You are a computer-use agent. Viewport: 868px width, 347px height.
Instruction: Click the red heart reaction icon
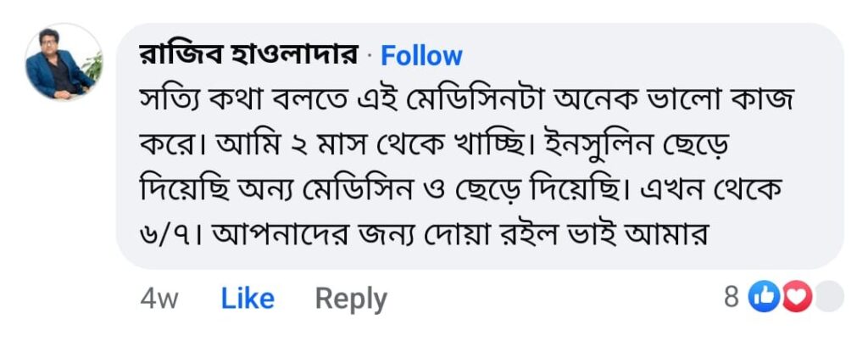[x=795, y=297]
